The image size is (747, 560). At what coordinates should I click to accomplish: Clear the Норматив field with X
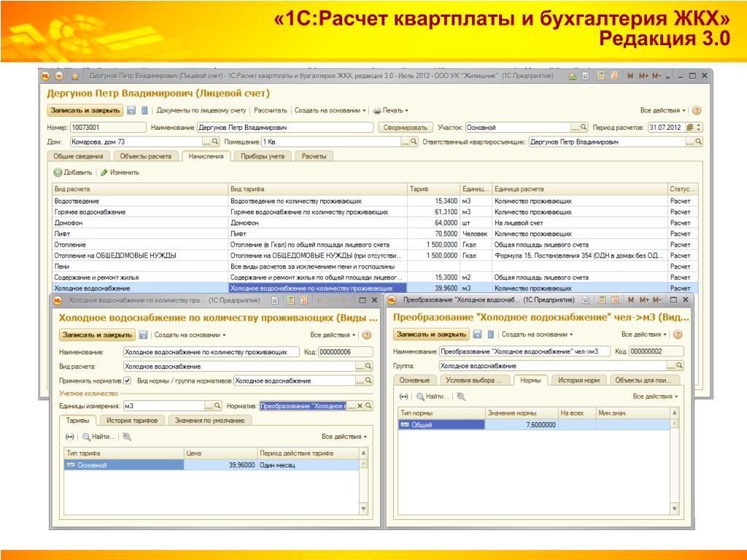360,405
